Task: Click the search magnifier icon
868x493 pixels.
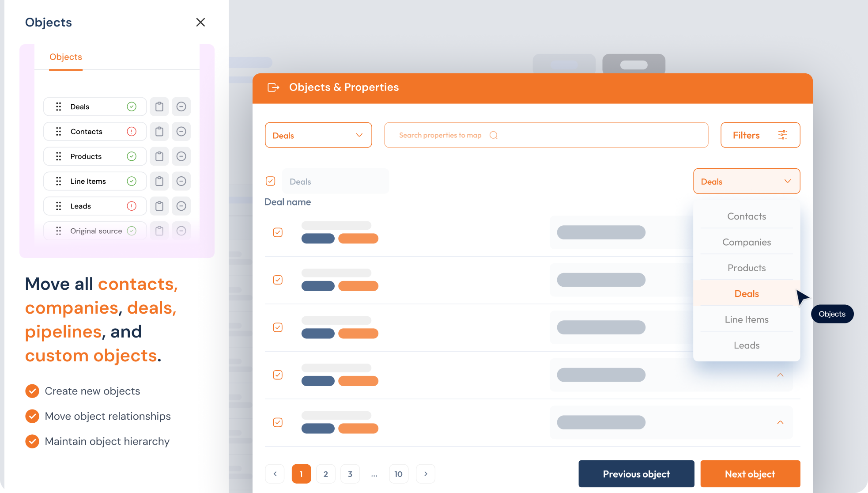Action: coord(494,135)
